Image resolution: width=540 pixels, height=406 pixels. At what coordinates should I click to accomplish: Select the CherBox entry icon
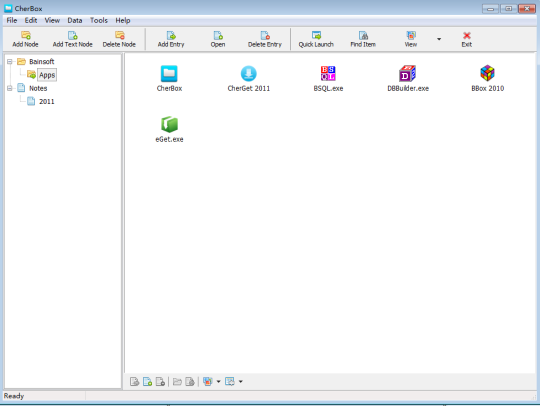(169, 73)
